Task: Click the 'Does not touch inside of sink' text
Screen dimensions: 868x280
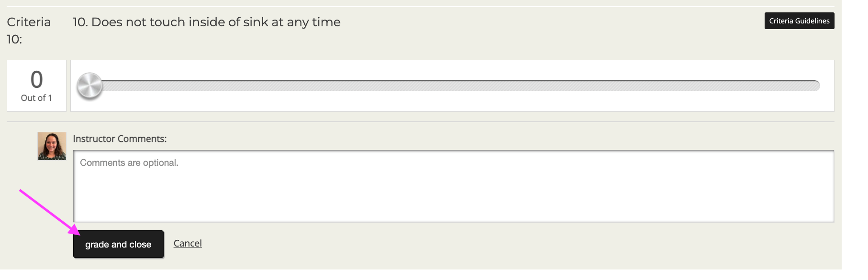Action: click(x=180, y=22)
